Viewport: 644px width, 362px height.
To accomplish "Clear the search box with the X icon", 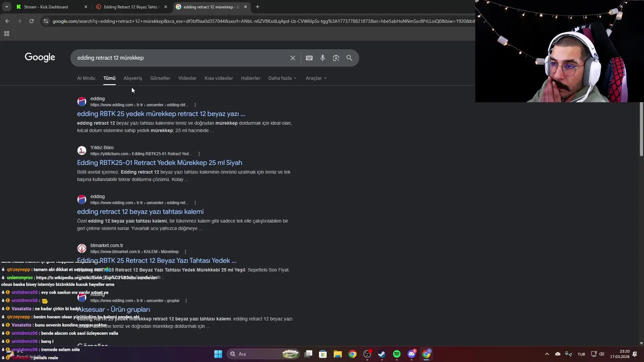I will pyautogui.click(x=292, y=58).
